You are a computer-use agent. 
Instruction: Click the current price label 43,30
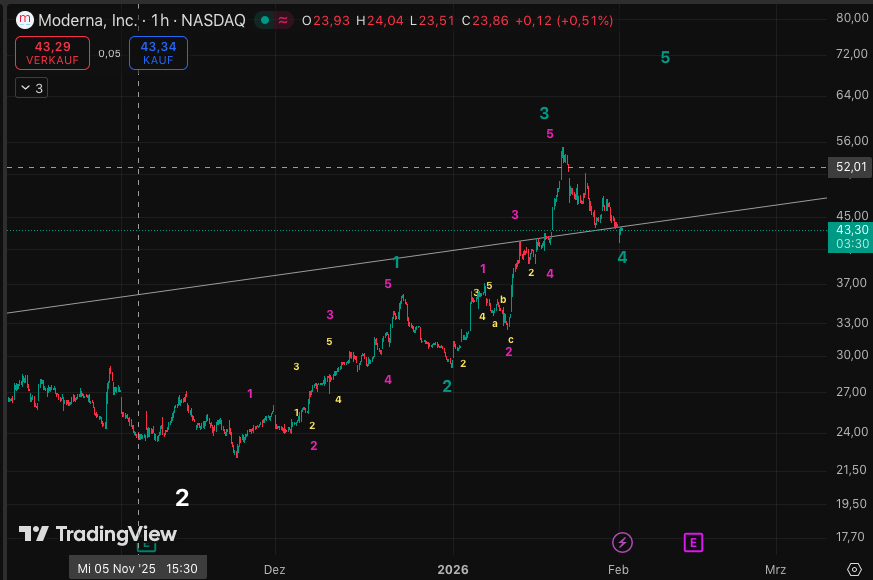click(x=850, y=229)
